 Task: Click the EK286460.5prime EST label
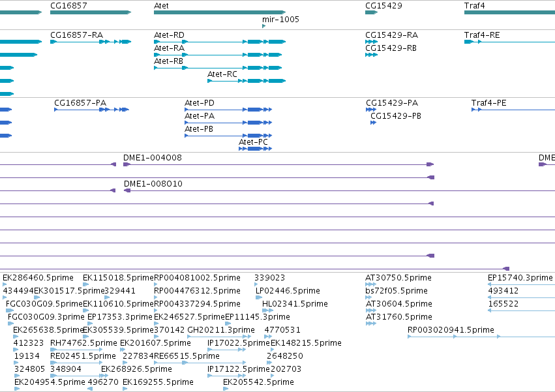point(38,278)
